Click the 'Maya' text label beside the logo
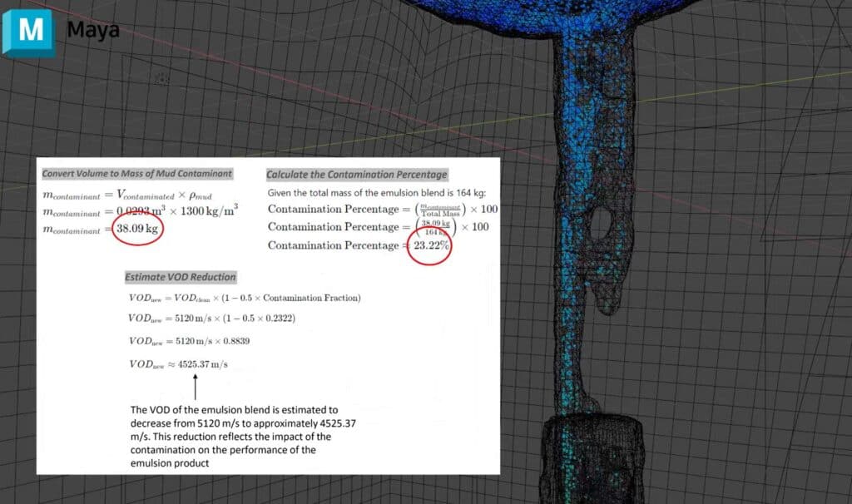The height and width of the screenshot is (504, 852). (x=95, y=31)
